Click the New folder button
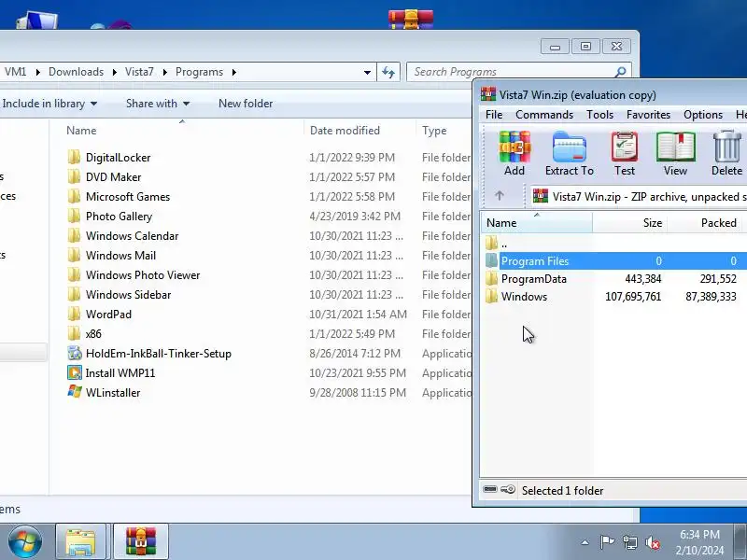Image resolution: width=747 pixels, height=560 pixels. [x=246, y=104]
